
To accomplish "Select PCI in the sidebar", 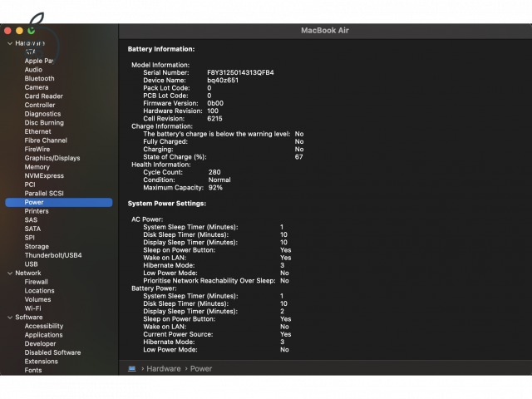I will [30, 185].
